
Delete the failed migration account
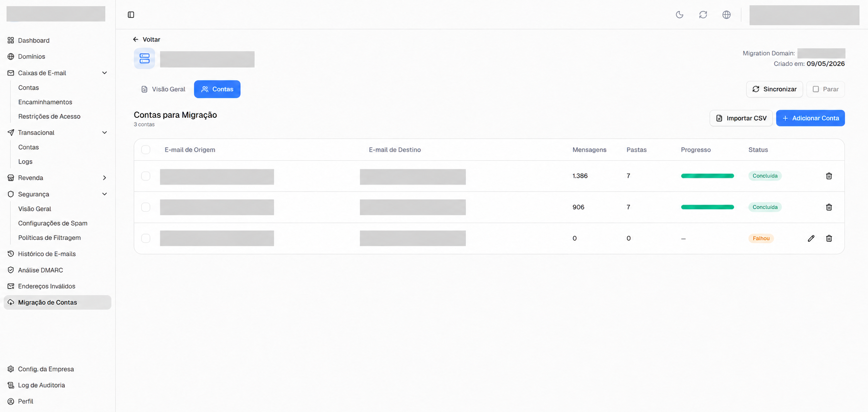click(x=829, y=238)
